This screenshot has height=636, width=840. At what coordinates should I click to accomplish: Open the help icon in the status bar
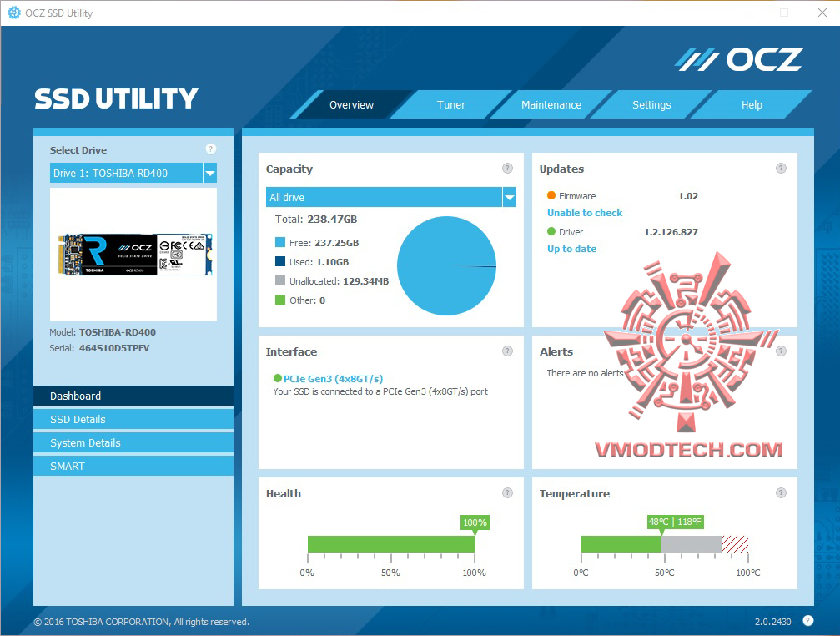[807, 621]
